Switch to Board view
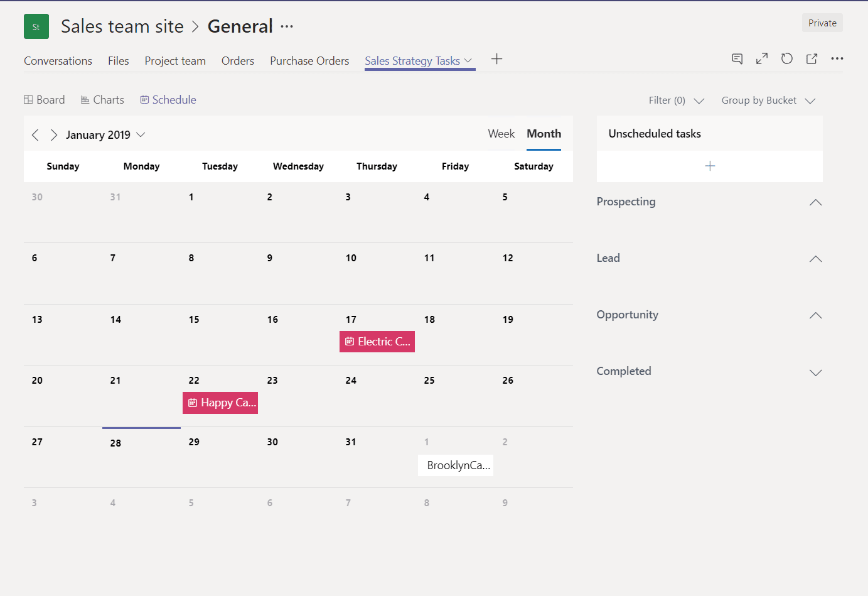This screenshot has height=596, width=868. 44,99
